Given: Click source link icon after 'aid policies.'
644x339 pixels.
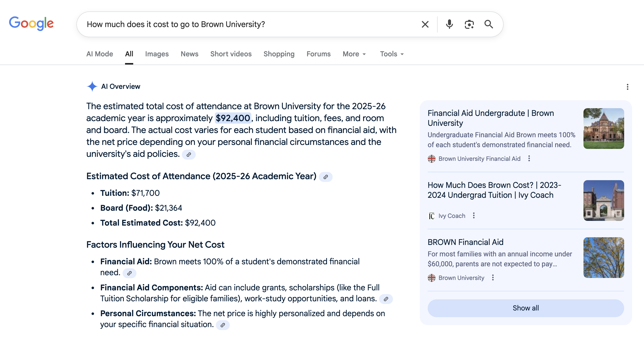Looking at the screenshot, I should pos(189,155).
